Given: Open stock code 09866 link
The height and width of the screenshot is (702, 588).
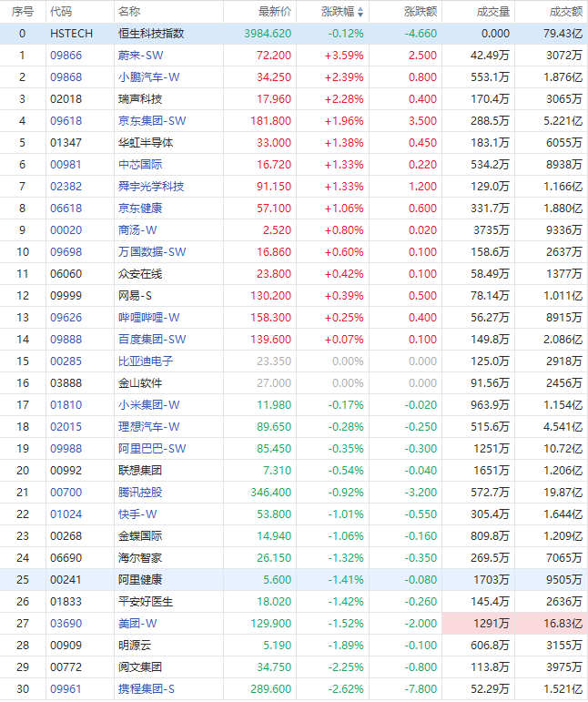Looking at the screenshot, I should pyautogui.click(x=66, y=56).
